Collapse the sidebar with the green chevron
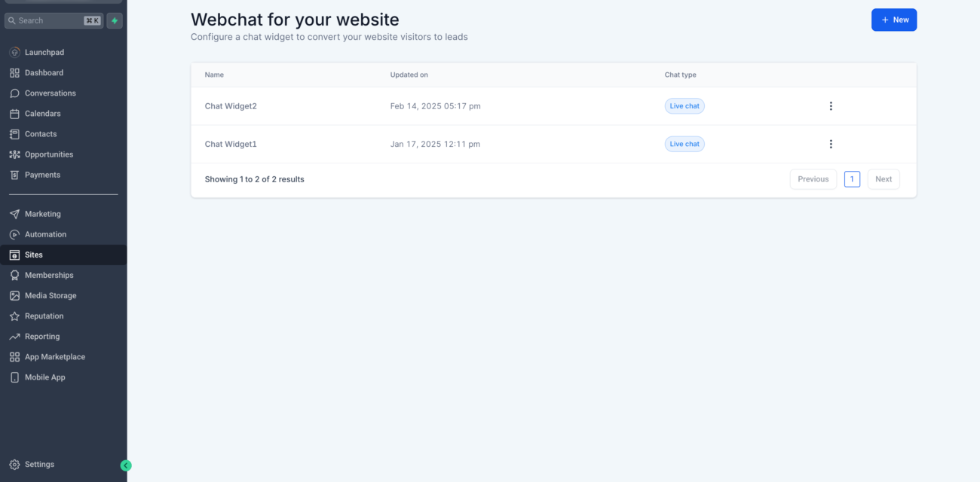 [x=126, y=465]
